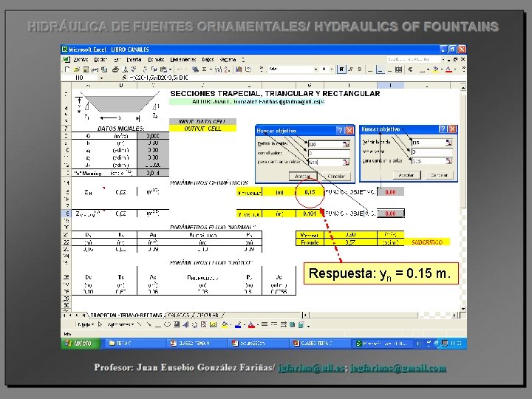Click Aceptar in right Buscar objetivo dialog
Screen dimensions: 532x399
406,175
